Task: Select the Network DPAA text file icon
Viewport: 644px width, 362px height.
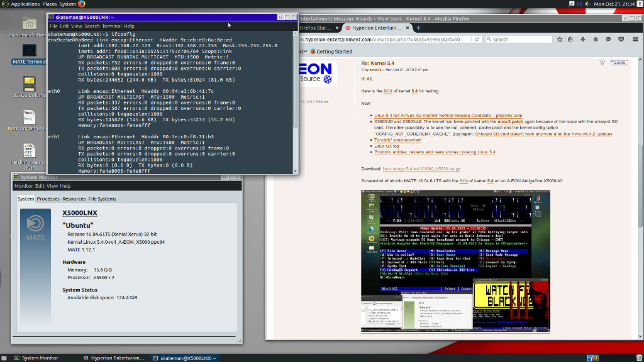Action: (29, 118)
